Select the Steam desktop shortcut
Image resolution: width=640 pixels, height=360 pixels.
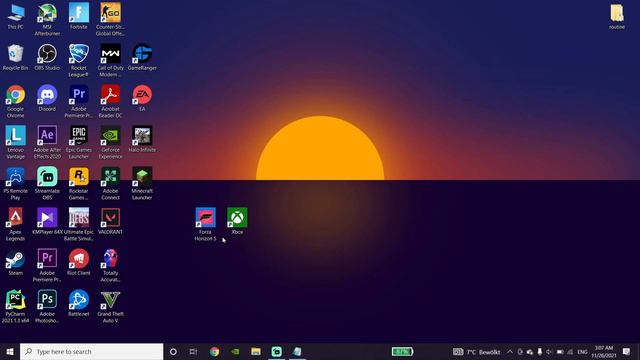[x=16, y=262]
